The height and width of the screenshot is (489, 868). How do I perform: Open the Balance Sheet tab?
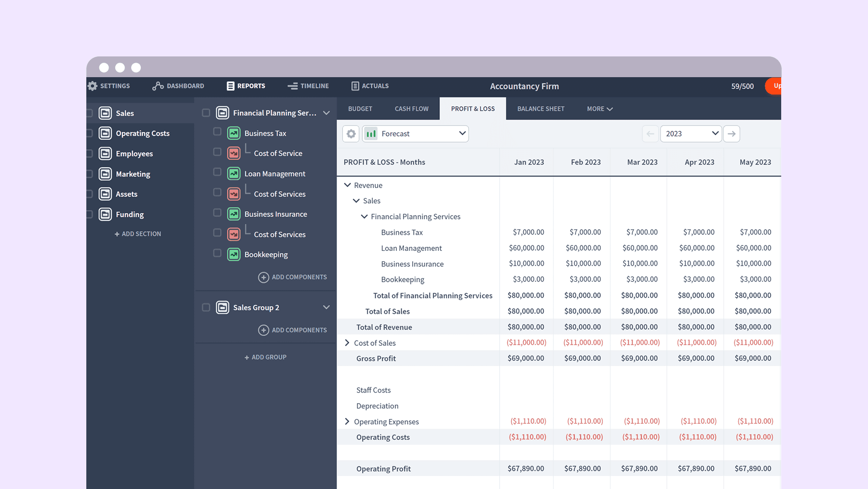click(x=541, y=109)
